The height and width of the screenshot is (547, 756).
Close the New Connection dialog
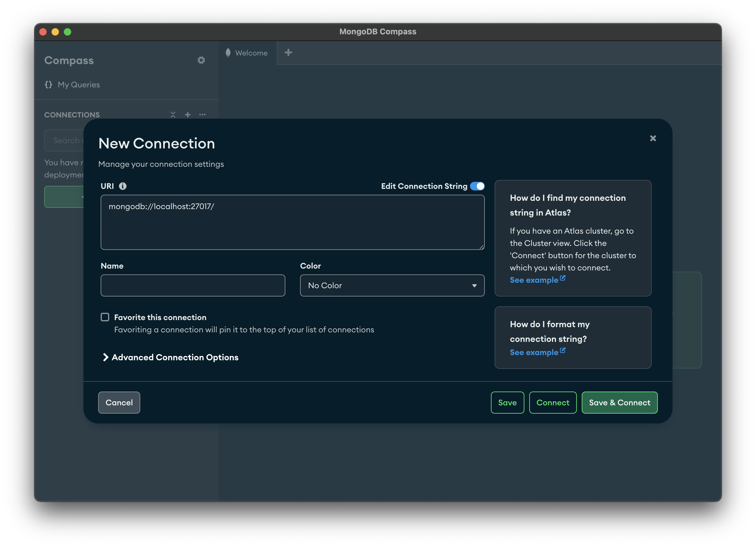653,138
